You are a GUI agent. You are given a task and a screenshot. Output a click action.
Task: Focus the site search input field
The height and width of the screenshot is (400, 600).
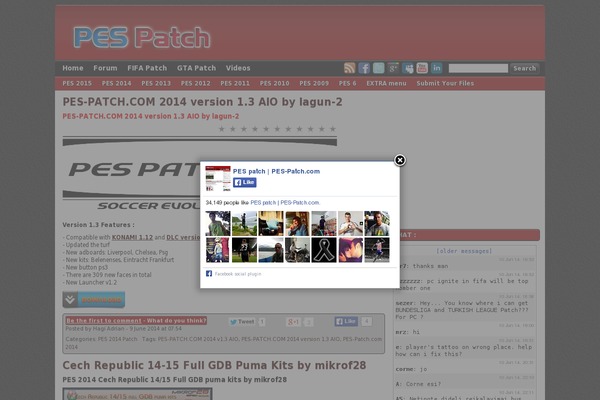[478, 68]
